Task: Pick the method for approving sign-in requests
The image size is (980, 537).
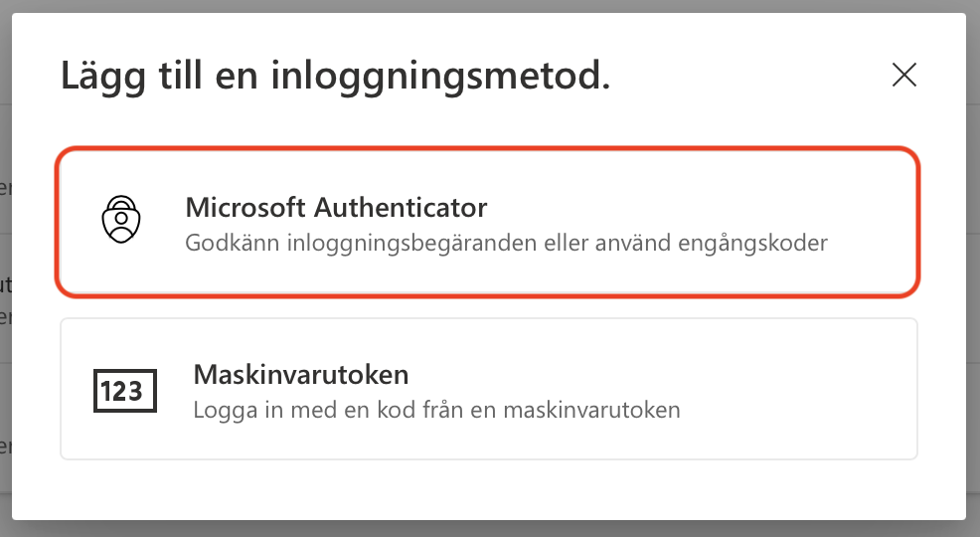Action: click(487, 222)
